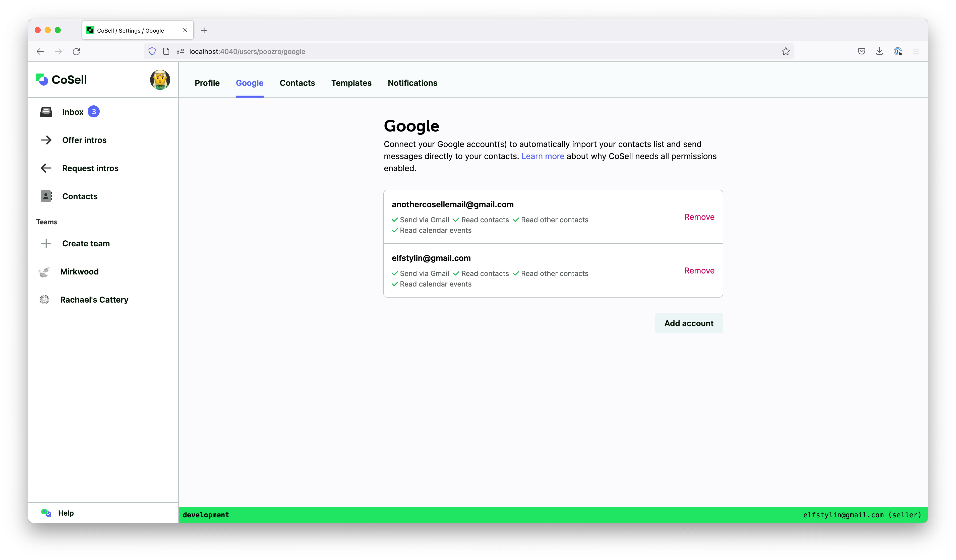Click the anothercosellemail@gmail.com heading
The image size is (956, 560).
[x=453, y=204]
